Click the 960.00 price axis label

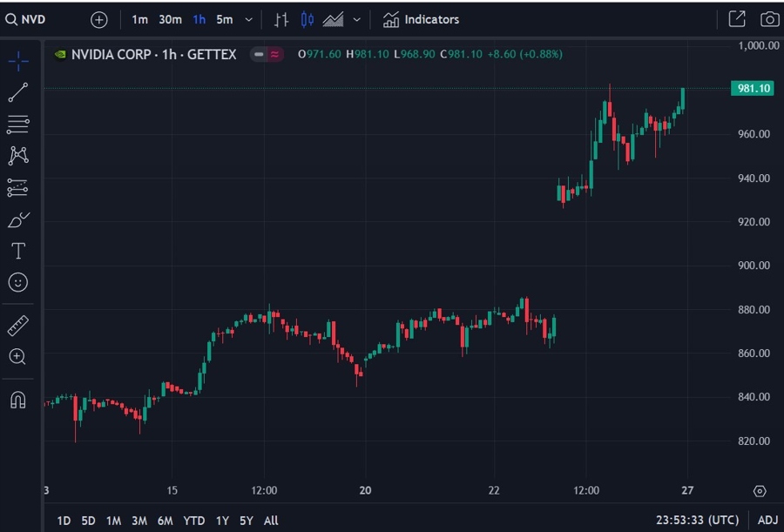coord(754,134)
